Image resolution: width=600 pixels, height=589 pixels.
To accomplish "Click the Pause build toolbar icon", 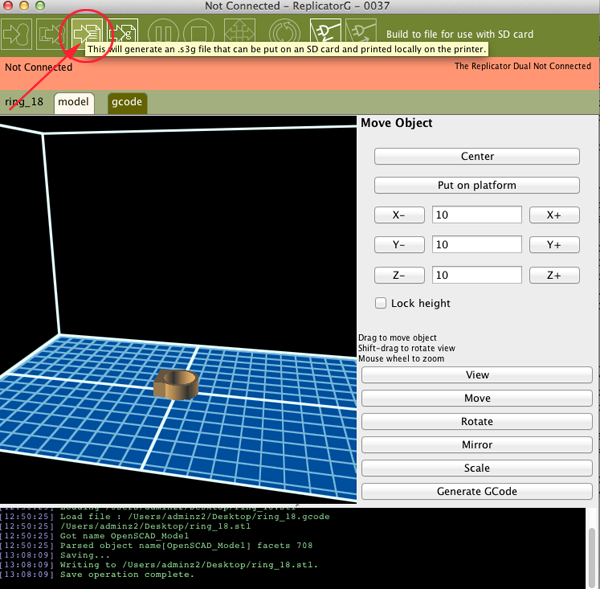I will pos(163,34).
